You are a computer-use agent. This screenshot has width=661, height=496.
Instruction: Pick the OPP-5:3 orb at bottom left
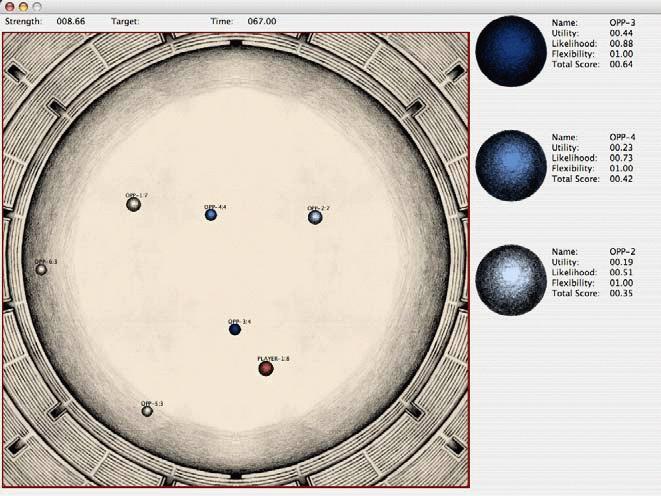click(x=147, y=411)
